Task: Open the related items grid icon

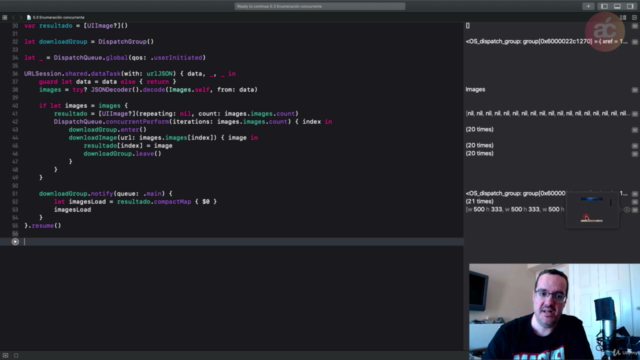Action: [x=4, y=17]
